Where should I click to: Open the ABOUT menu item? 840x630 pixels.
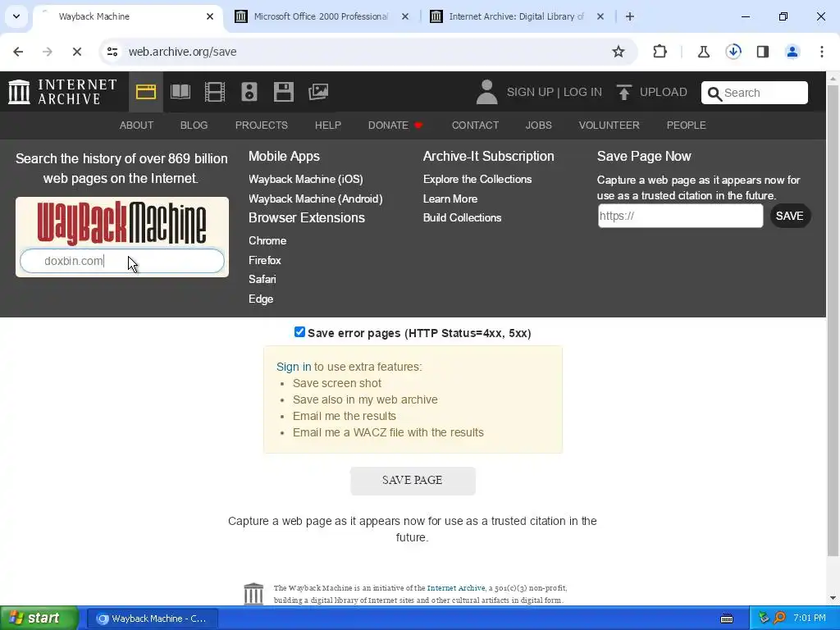(136, 126)
